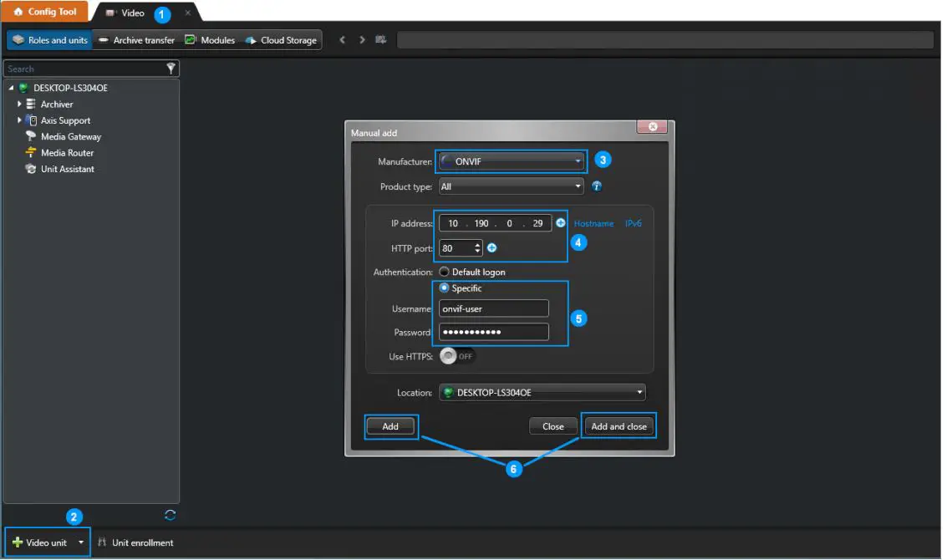This screenshot has width=947, height=560.
Task: Refresh the entity tree
Action: pyautogui.click(x=170, y=515)
